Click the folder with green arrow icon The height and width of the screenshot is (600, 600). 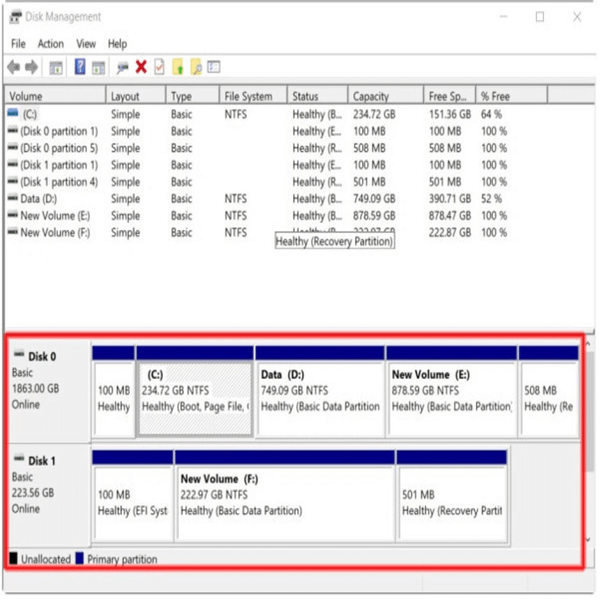coord(178,67)
